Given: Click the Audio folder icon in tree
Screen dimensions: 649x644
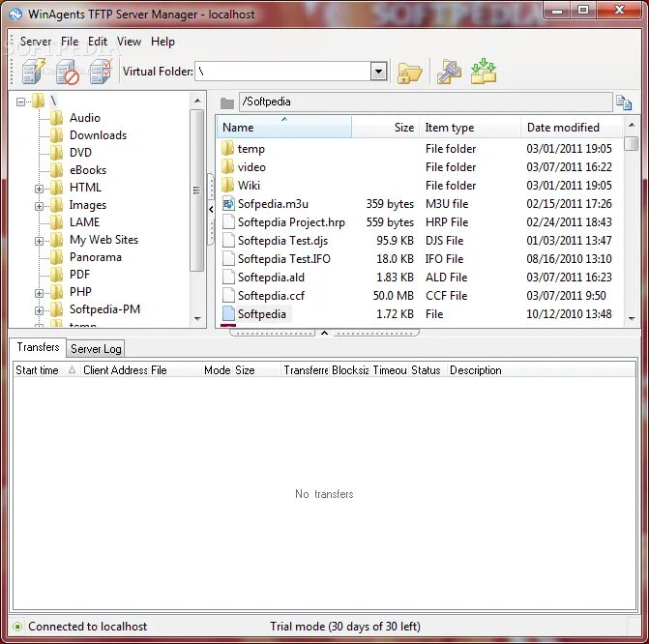Looking at the screenshot, I should 57,118.
